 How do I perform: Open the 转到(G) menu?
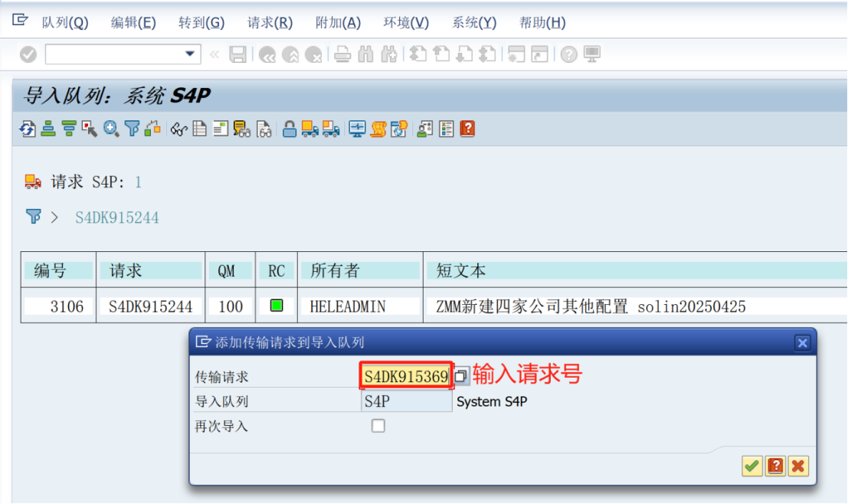pos(201,22)
